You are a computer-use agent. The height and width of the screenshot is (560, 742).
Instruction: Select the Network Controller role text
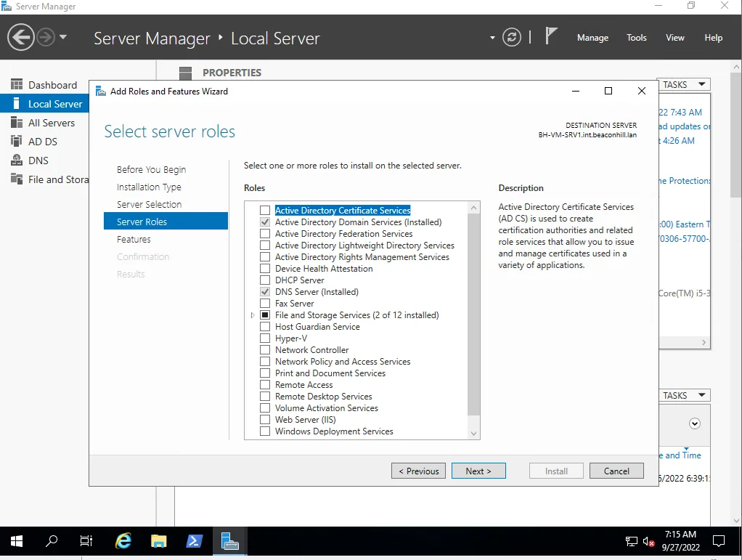(x=312, y=350)
